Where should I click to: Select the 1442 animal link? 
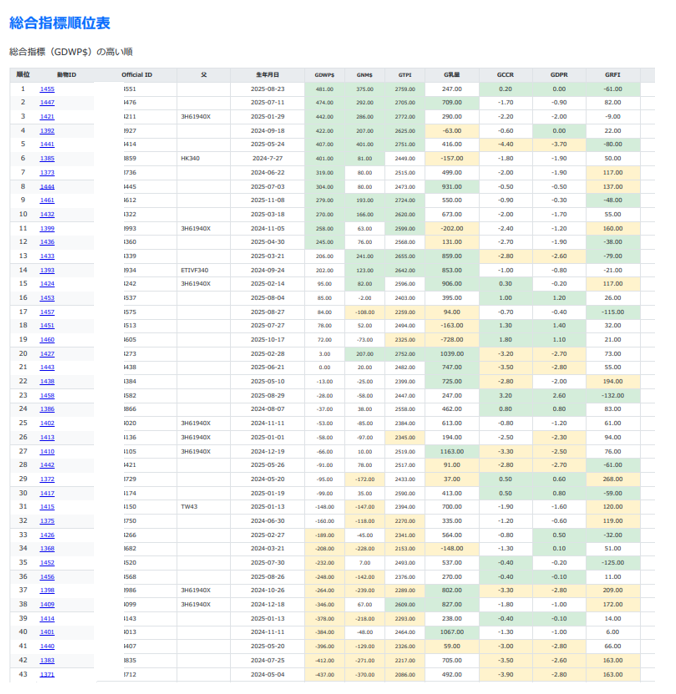pos(47,465)
